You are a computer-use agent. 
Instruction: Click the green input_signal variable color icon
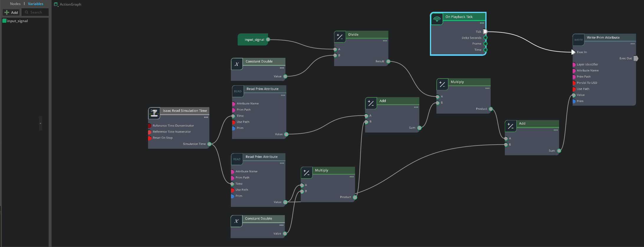4,21
